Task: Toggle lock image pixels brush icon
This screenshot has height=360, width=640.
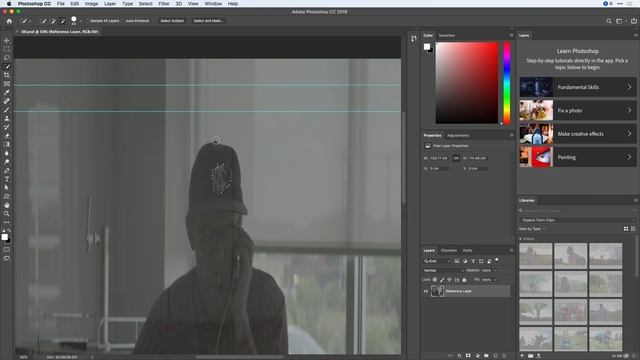Action: [x=442, y=280]
